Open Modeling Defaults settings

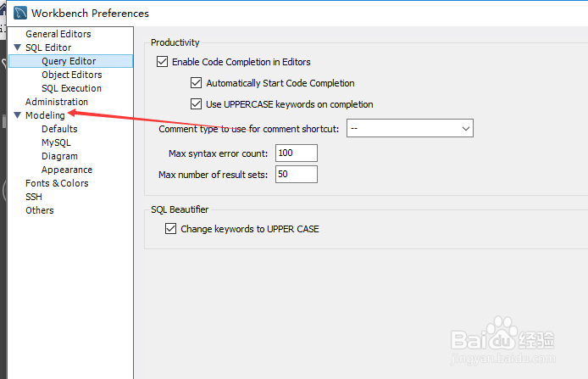click(x=59, y=129)
